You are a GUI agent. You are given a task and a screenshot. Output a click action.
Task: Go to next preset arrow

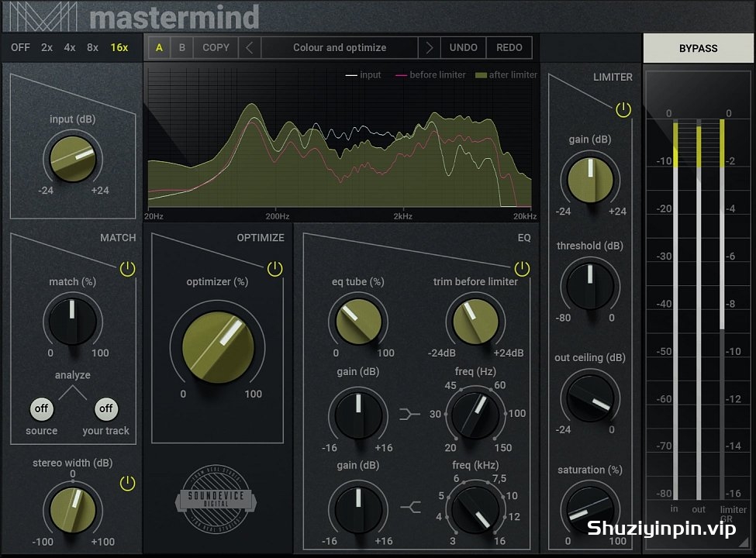tap(429, 48)
